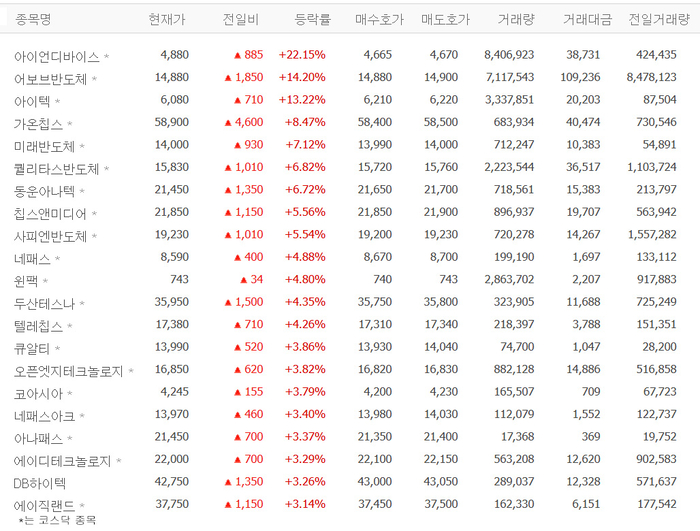The width and height of the screenshot is (700, 531).
Task: Open stock 사피엔반도체
Action: point(50,236)
